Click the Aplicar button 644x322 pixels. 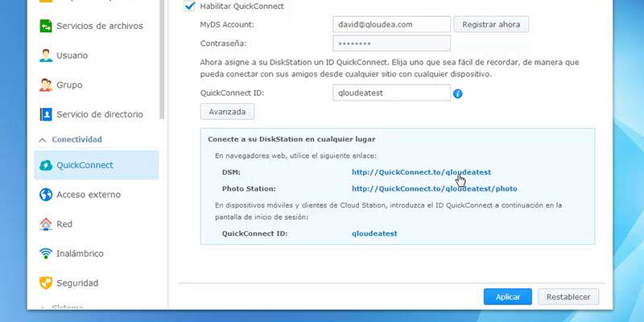point(508,297)
